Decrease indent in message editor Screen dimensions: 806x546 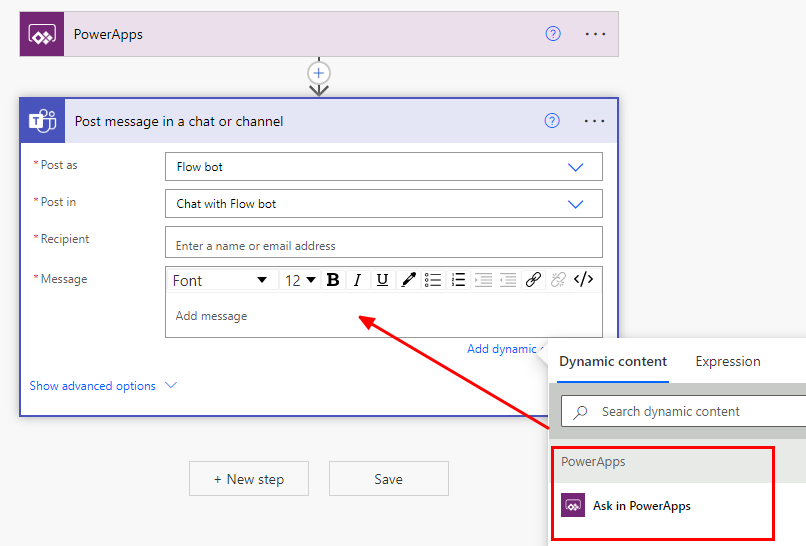point(508,280)
